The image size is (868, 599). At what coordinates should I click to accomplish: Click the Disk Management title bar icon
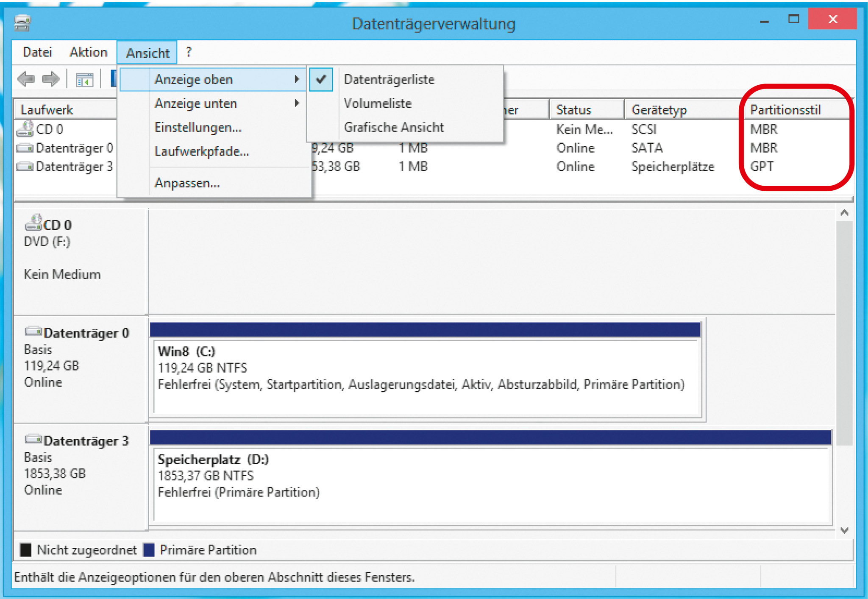[22, 23]
